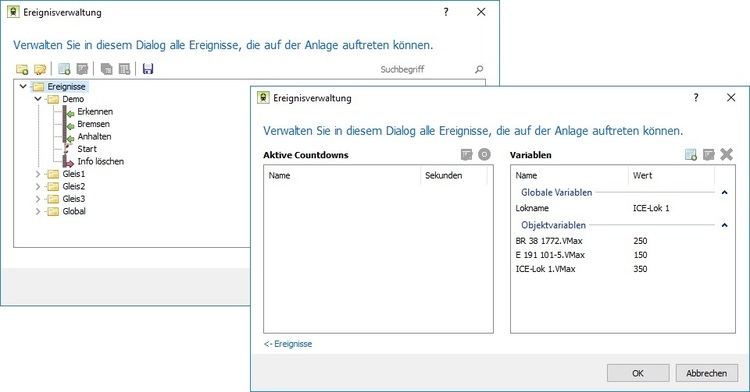Collapse the Globale Variablen group
Image resolution: width=750 pixels, height=392 pixels.
725,193
